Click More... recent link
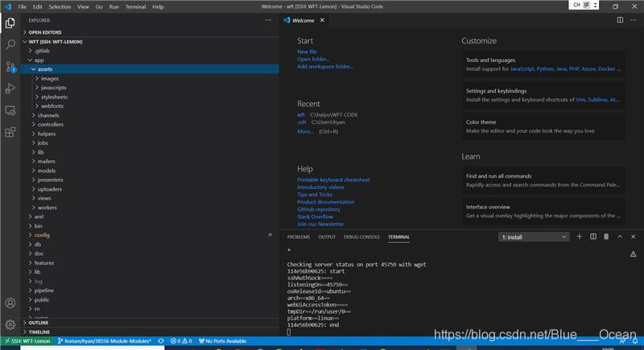This screenshot has height=350, width=644. tap(305, 132)
